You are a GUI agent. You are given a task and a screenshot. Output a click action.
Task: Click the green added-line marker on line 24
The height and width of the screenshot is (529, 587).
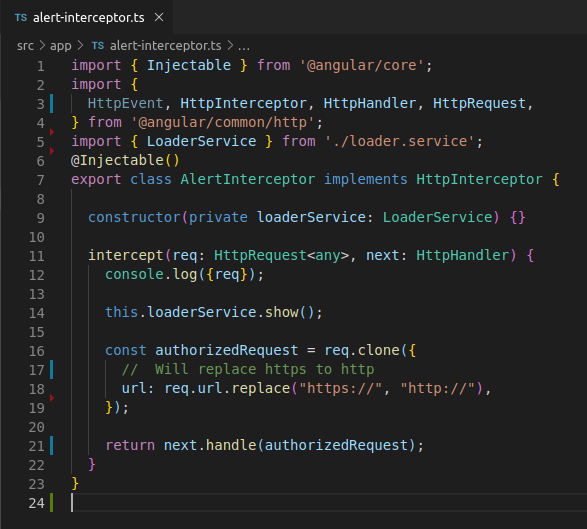pos(52,503)
